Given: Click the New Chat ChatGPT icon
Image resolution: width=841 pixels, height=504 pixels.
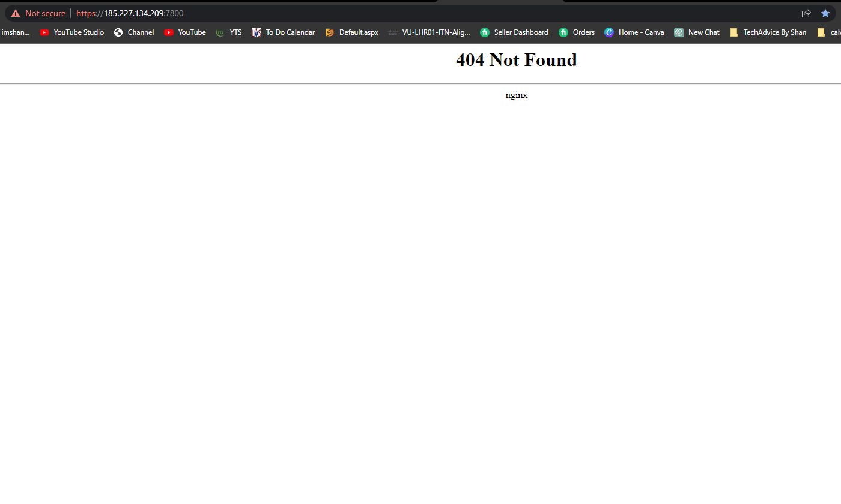Looking at the screenshot, I should [679, 32].
